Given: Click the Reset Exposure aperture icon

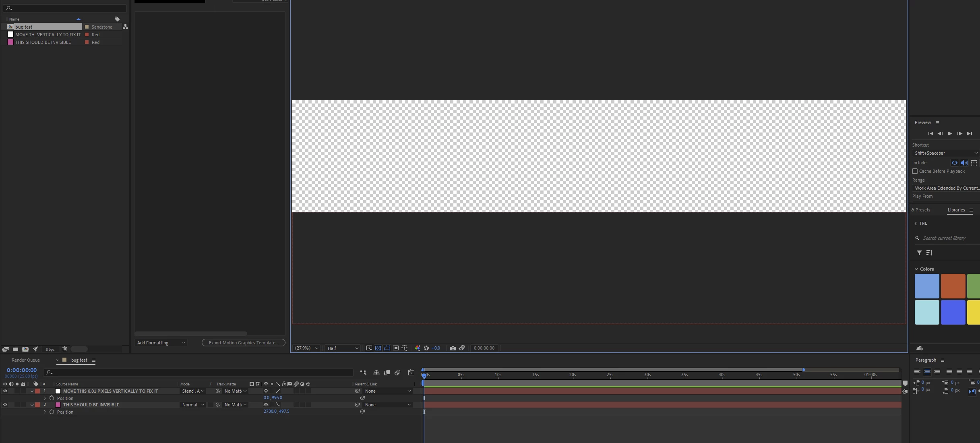Looking at the screenshot, I should (426, 348).
